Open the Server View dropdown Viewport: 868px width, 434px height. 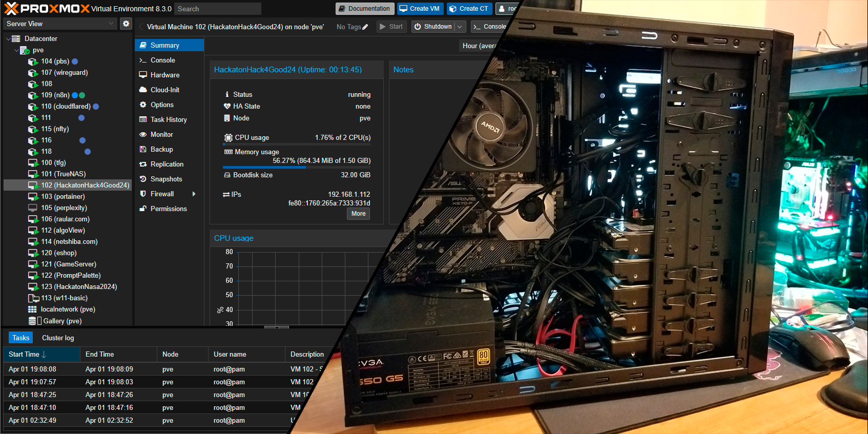tap(60, 24)
